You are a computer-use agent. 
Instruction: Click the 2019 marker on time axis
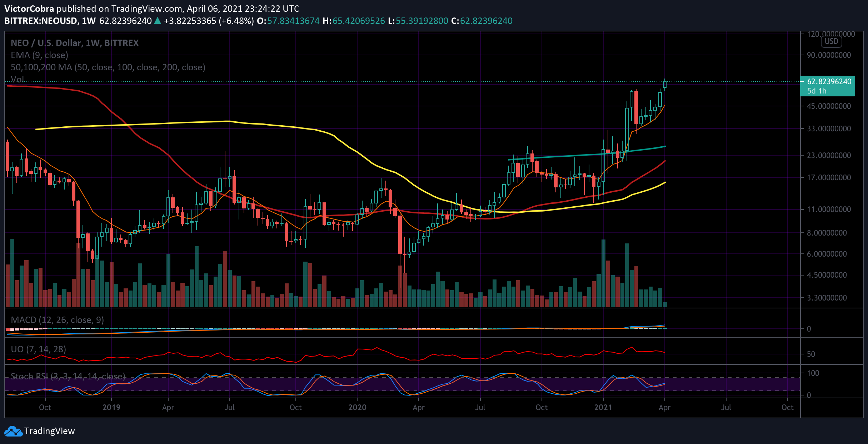pyautogui.click(x=111, y=407)
